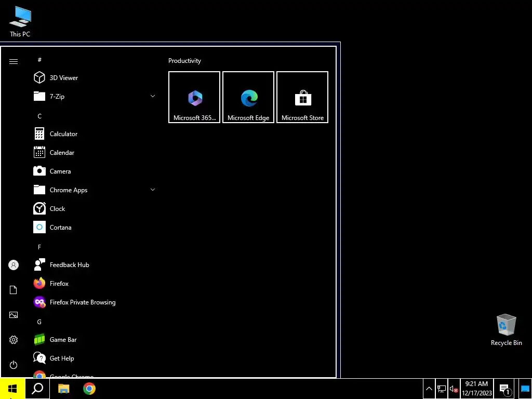Open the Pictures icon in the Start sidebar

[x=14, y=315]
